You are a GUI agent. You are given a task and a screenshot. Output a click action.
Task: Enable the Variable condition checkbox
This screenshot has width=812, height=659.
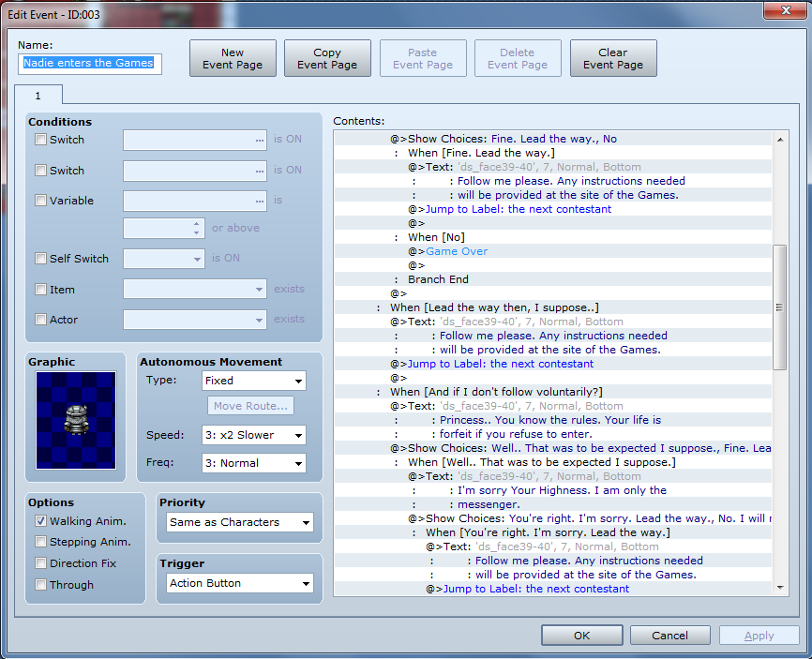[x=40, y=201]
